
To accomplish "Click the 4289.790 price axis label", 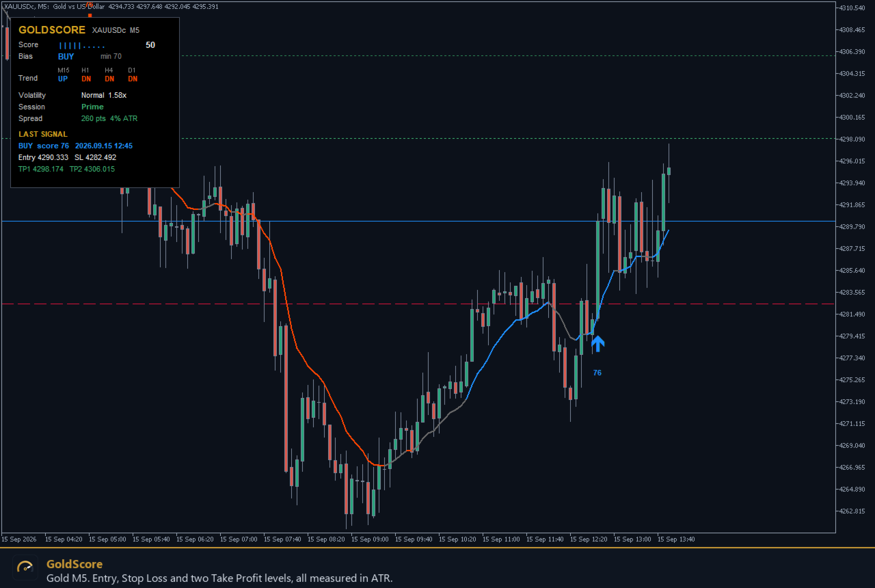I will pyautogui.click(x=852, y=227).
